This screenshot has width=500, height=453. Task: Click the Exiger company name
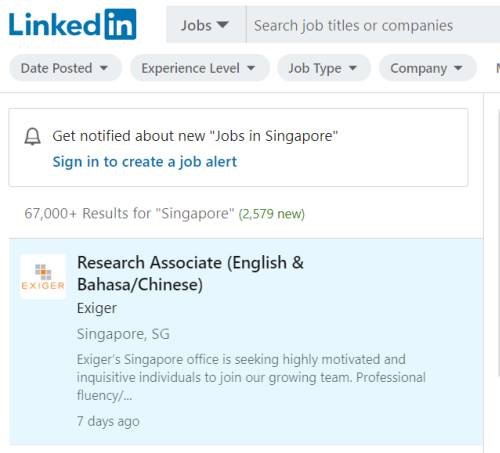click(x=97, y=308)
